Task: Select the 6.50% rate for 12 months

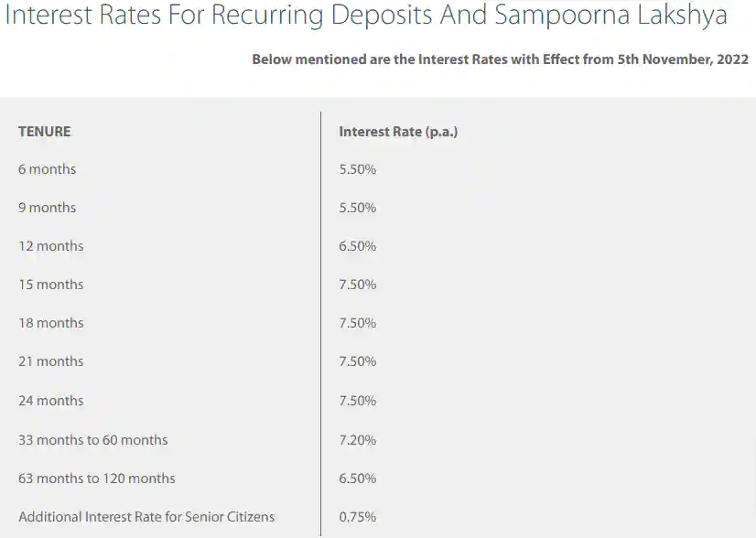Action: [357, 246]
